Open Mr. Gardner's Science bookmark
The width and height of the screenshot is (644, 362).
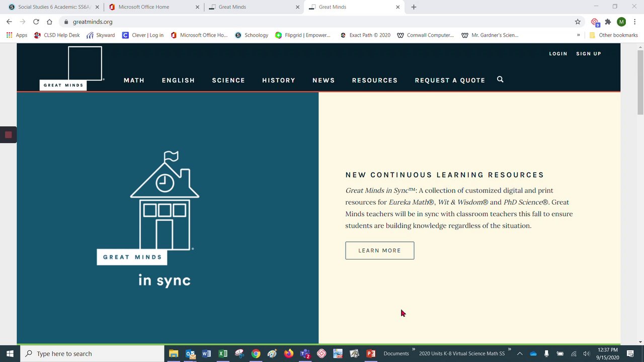click(x=490, y=35)
